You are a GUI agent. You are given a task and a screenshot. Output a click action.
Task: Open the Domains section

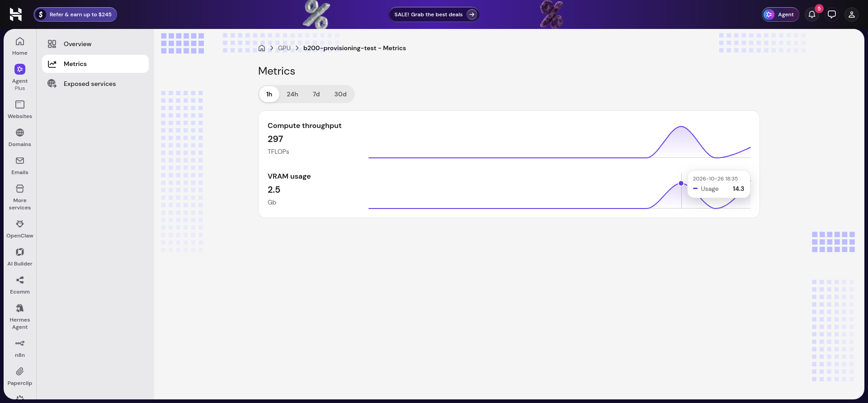coord(20,137)
